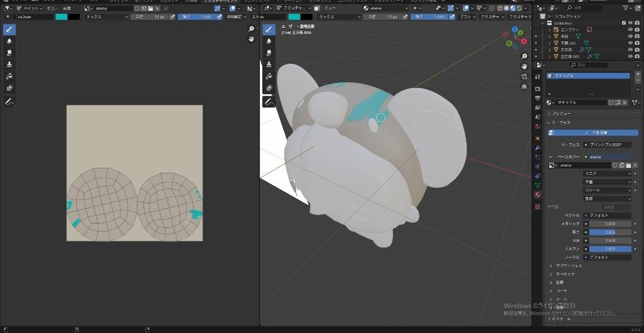The height and width of the screenshot is (333, 644).
Task: Select the Mask tool in 3D viewport
Action: [x=269, y=88]
